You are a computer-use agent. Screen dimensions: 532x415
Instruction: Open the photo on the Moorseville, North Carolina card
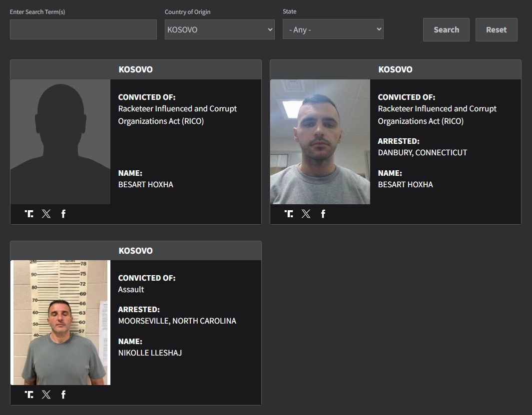click(60, 323)
